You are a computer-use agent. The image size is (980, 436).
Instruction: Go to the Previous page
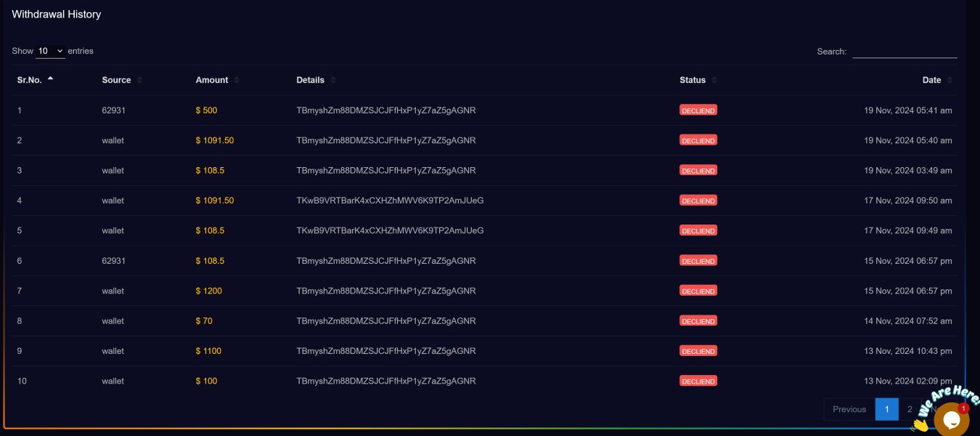pos(849,409)
